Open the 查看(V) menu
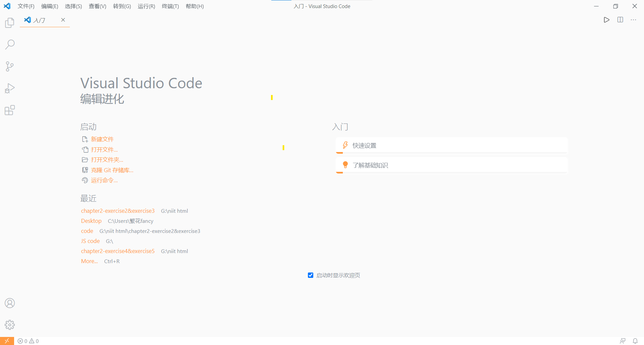Viewport: 644px width, 345px height. point(97,6)
